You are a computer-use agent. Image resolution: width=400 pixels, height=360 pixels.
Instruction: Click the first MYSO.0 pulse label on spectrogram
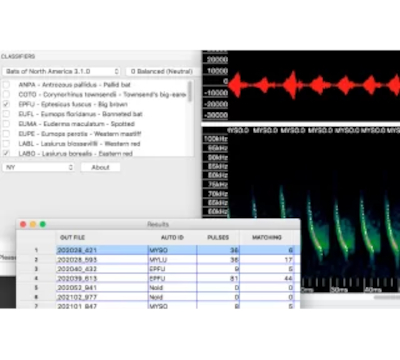[238, 130]
